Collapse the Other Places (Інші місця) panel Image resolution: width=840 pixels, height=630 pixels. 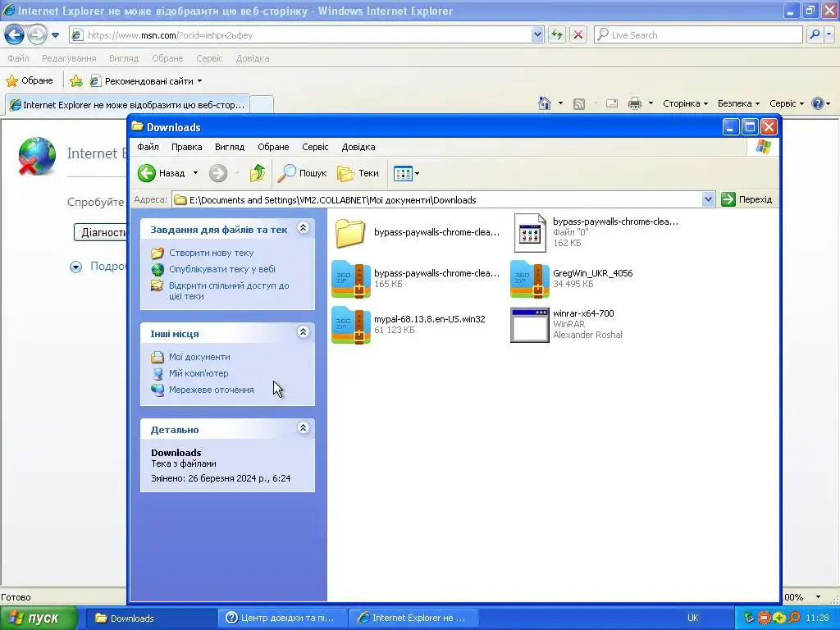(x=303, y=332)
